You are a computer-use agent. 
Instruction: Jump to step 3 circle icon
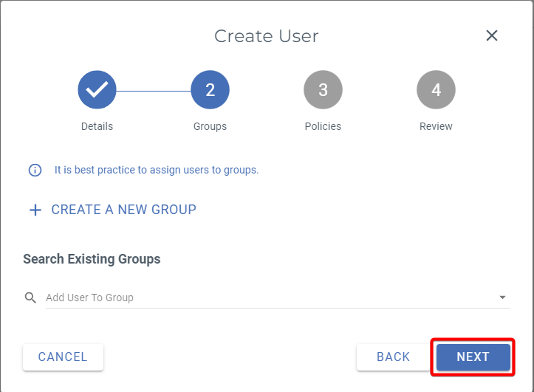(323, 90)
